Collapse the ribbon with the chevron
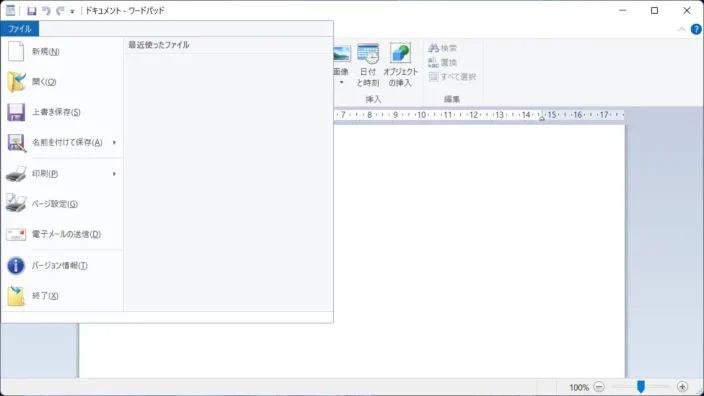 coord(682,29)
